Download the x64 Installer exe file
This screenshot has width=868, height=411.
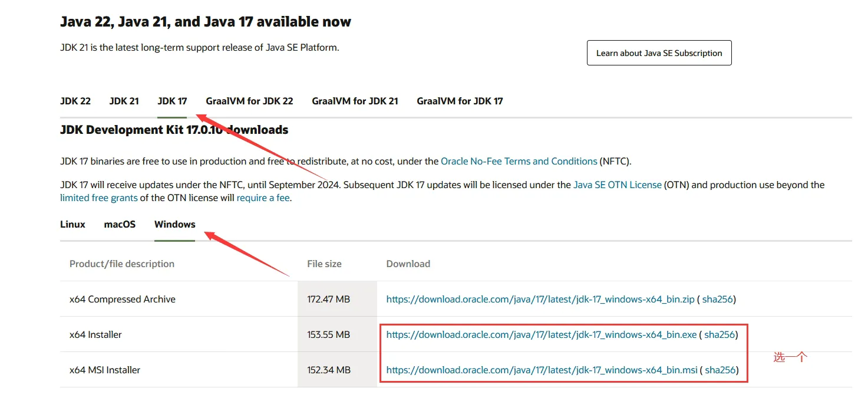(x=541, y=334)
